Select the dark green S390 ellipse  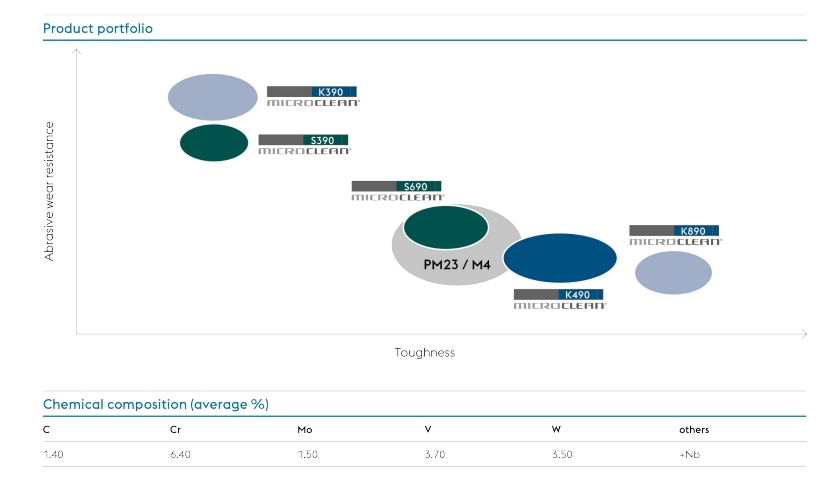coord(214,143)
